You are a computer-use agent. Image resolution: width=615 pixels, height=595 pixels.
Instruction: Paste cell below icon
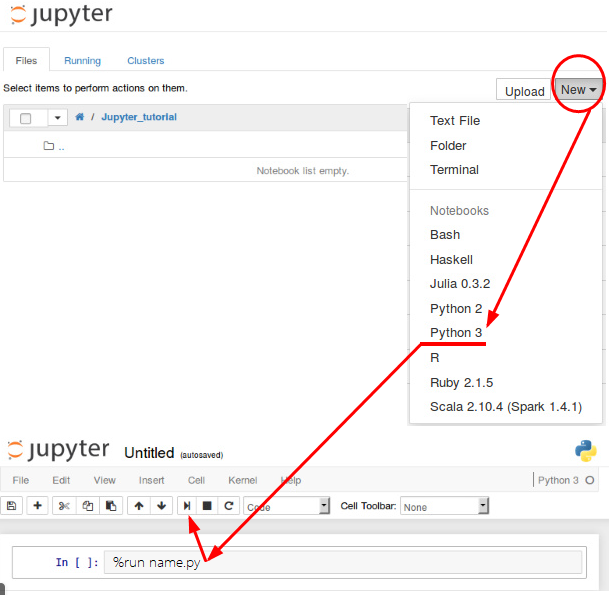111,506
